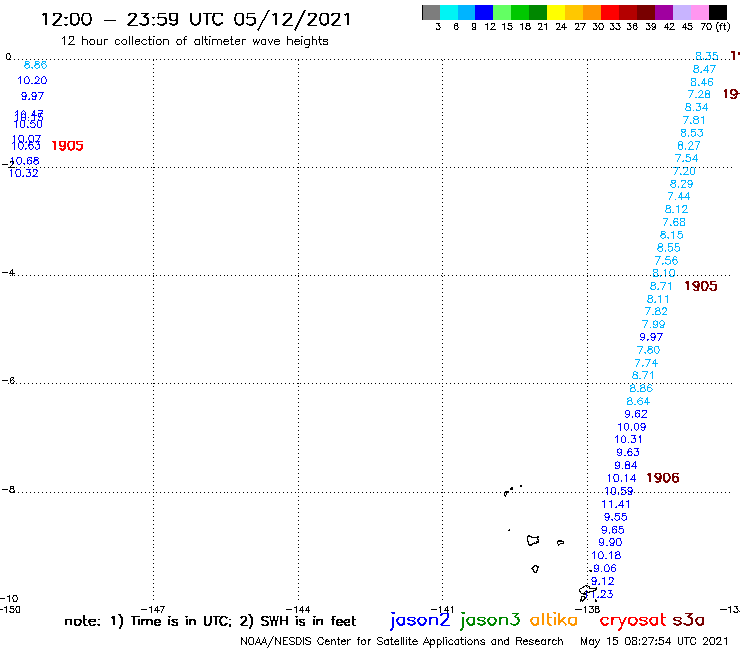Screen dimensions: 740x650
Task: Click the wave height value '9.12'
Action: coord(603,581)
